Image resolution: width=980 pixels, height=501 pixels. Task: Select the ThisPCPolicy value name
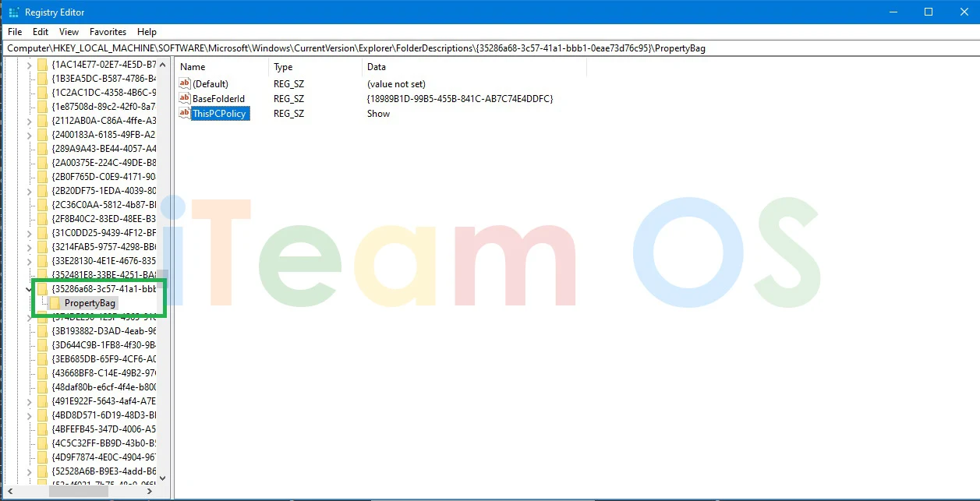click(220, 113)
